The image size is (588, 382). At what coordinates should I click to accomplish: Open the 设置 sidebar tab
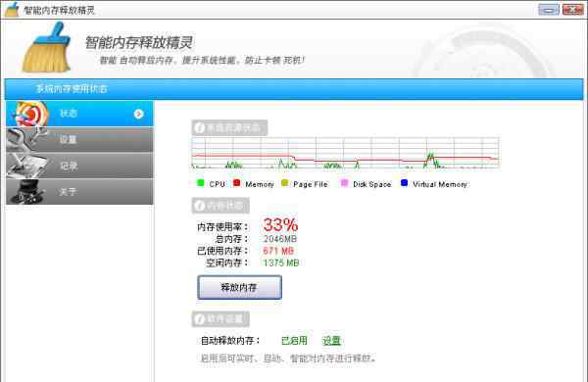pyautogui.click(x=79, y=139)
